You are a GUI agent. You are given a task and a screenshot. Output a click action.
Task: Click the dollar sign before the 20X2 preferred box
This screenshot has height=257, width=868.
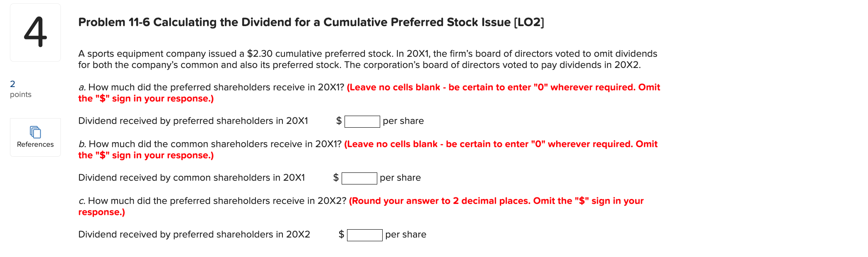340,234
